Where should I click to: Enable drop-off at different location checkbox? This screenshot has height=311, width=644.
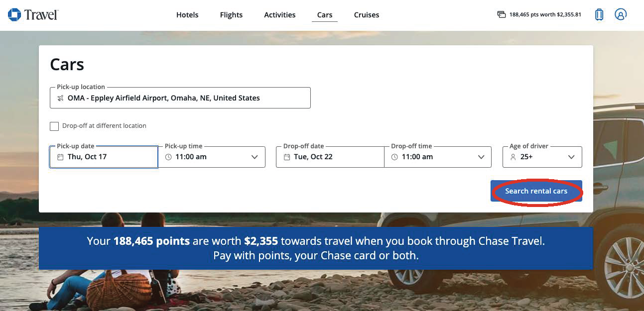point(54,126)
